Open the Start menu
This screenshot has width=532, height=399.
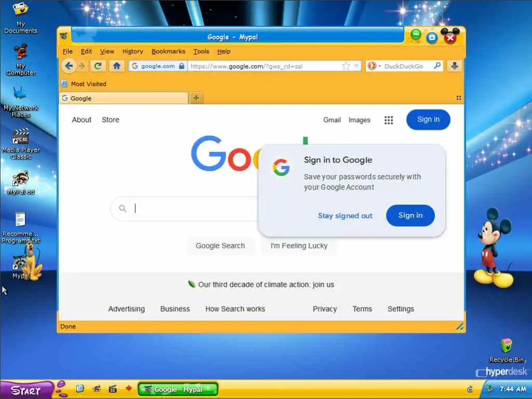point(26,390)
